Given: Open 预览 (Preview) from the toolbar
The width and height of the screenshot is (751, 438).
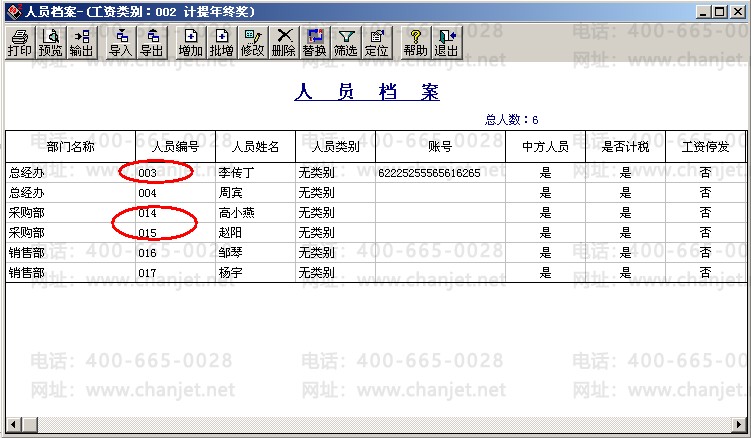Looking at the screenshot, I should point(50,43).
